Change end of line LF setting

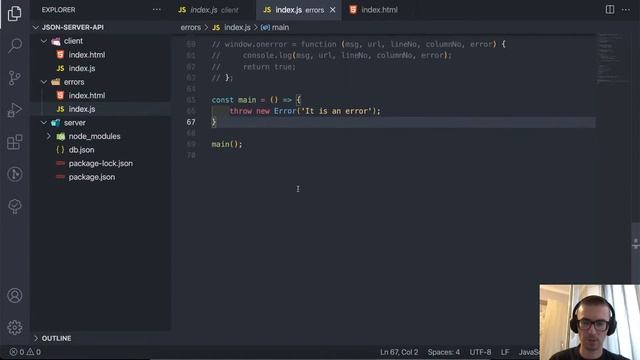(505, 352)
